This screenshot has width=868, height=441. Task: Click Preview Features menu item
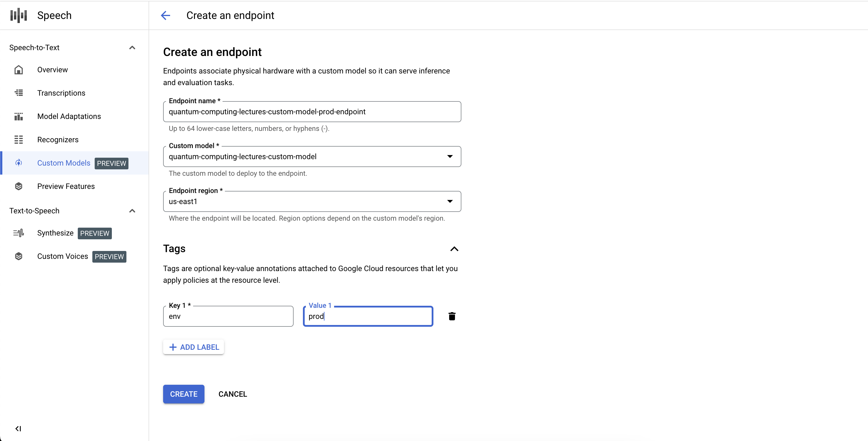tap(66, 186)
